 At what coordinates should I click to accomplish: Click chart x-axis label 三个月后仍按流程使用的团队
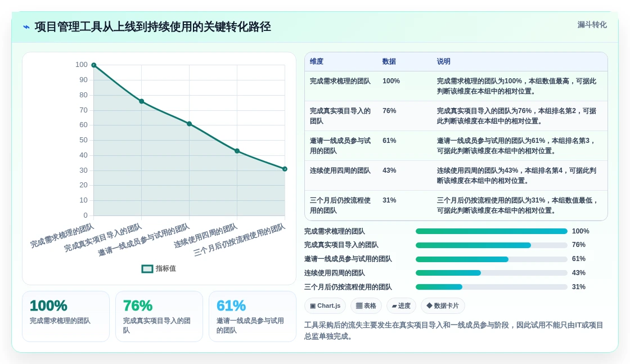[x=240, y=240]
